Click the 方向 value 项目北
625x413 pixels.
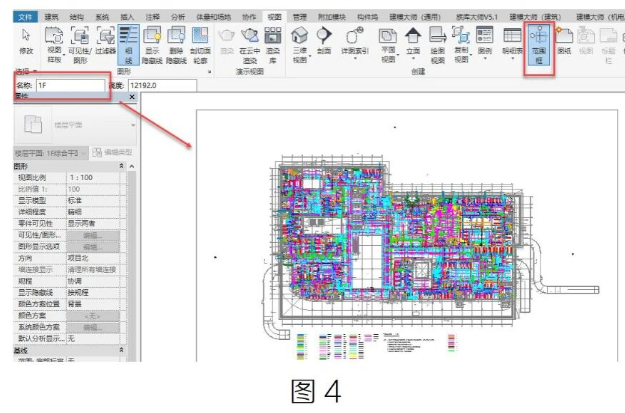tap(92, 258)
